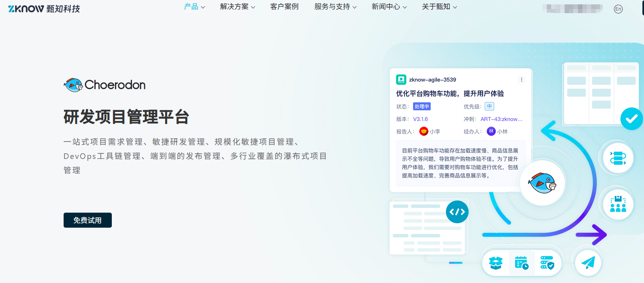Click the Choerodon fish logo icon
This screenshot has width=644, height=283.
pyautogui.click(x=73, y=85)
